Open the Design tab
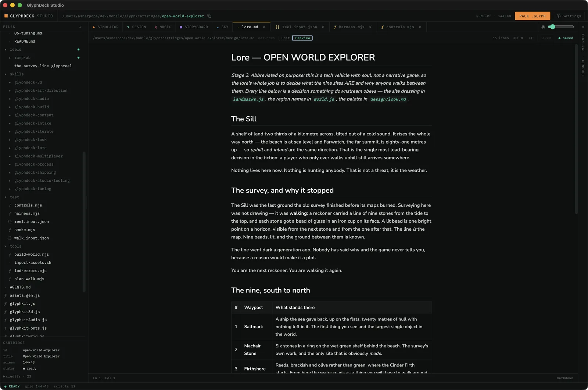This screenshot has height=390, width=588. pyautogui.click(x=136, y=27)
